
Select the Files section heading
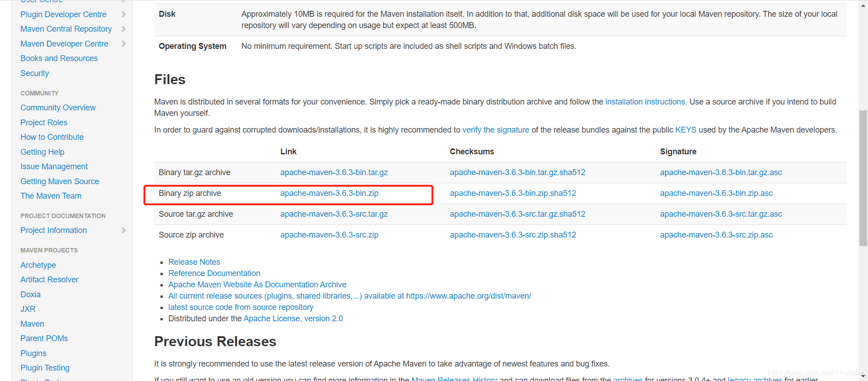(x=170, y=80)
